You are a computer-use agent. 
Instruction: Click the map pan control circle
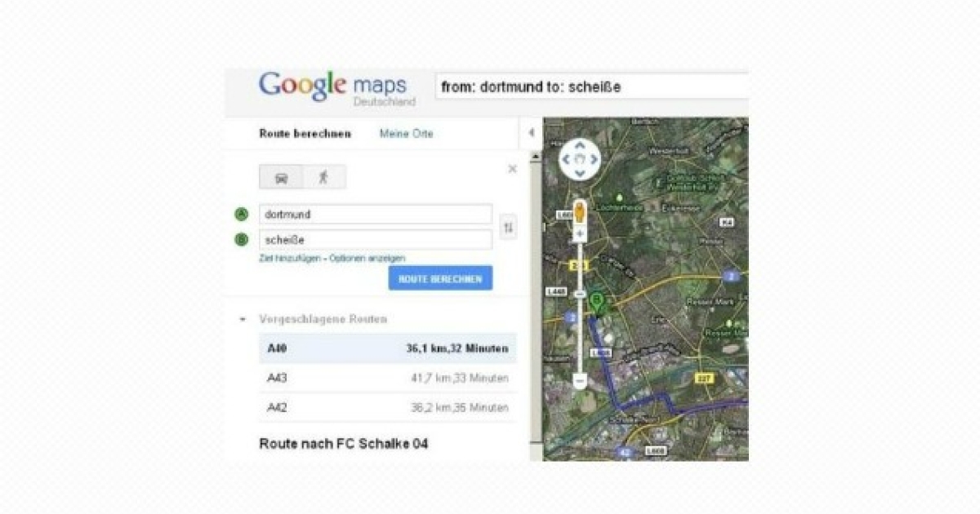click(579, 160)
